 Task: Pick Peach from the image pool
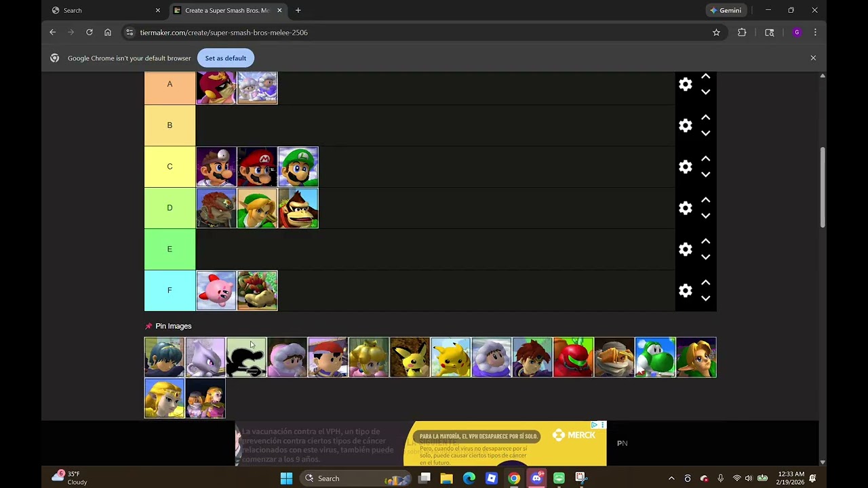tap(369, 357)
